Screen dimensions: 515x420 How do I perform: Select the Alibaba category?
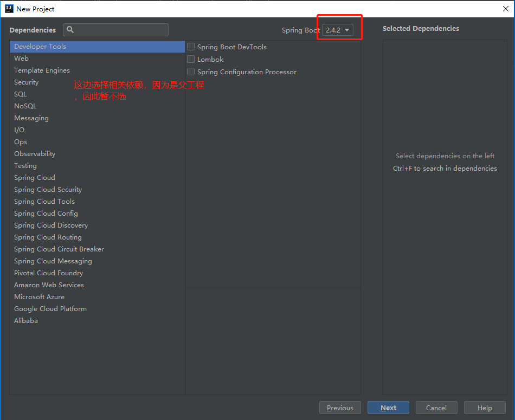click(x=97, y=321)
